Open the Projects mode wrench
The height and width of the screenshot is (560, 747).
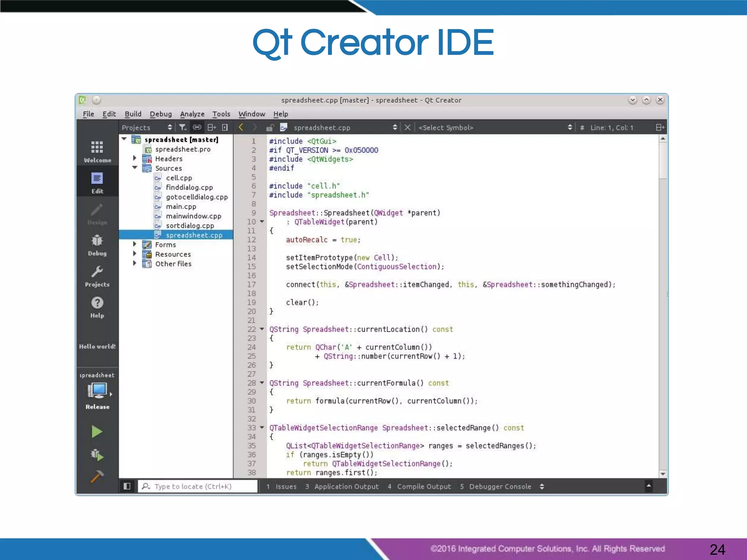point(97,276)
